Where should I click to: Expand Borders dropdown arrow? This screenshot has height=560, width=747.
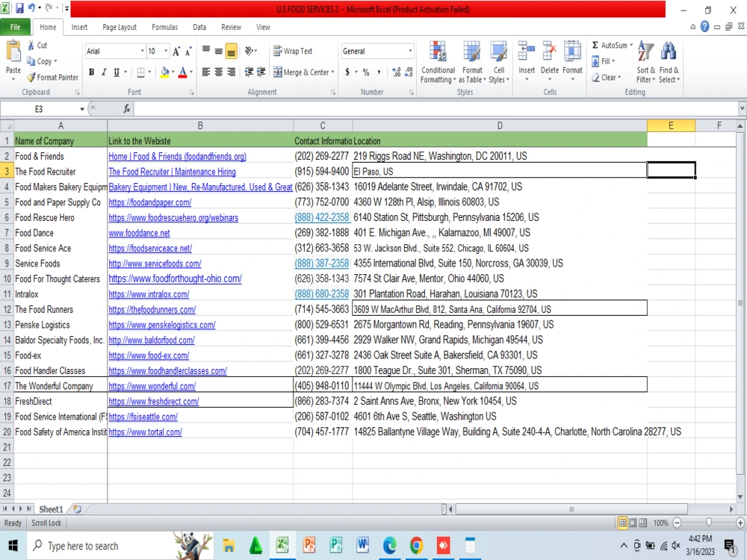149,72
